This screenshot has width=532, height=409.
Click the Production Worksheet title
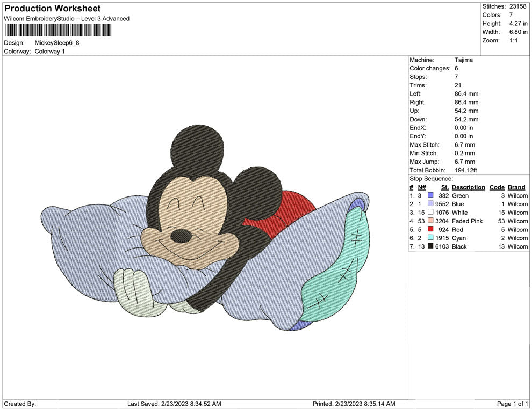click(x=52, y=8)
